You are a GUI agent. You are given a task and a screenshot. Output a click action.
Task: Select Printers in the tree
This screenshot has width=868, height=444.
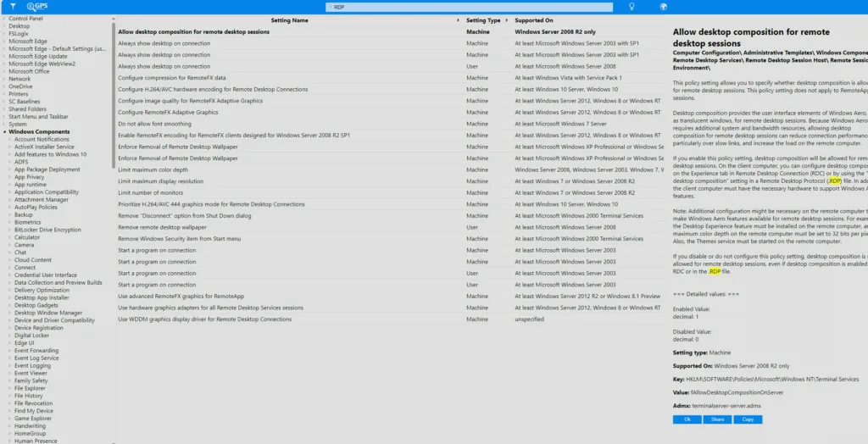19,94
